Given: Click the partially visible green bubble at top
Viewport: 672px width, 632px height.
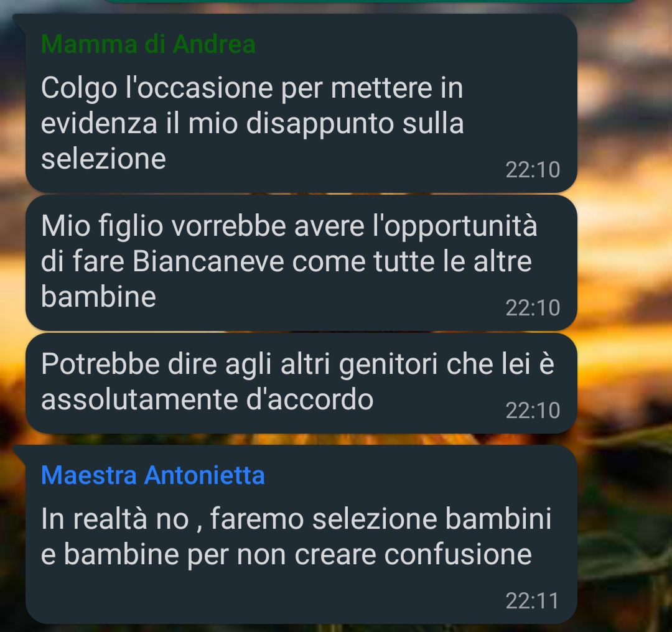Looking at the screenshot, I should [x=368, y=1].
